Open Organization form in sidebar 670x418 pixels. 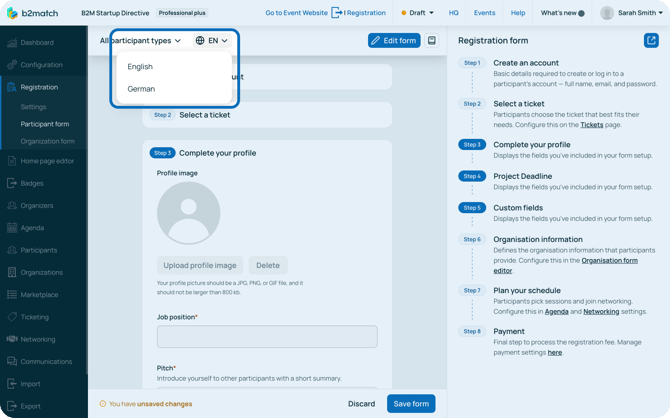(47, 141)
